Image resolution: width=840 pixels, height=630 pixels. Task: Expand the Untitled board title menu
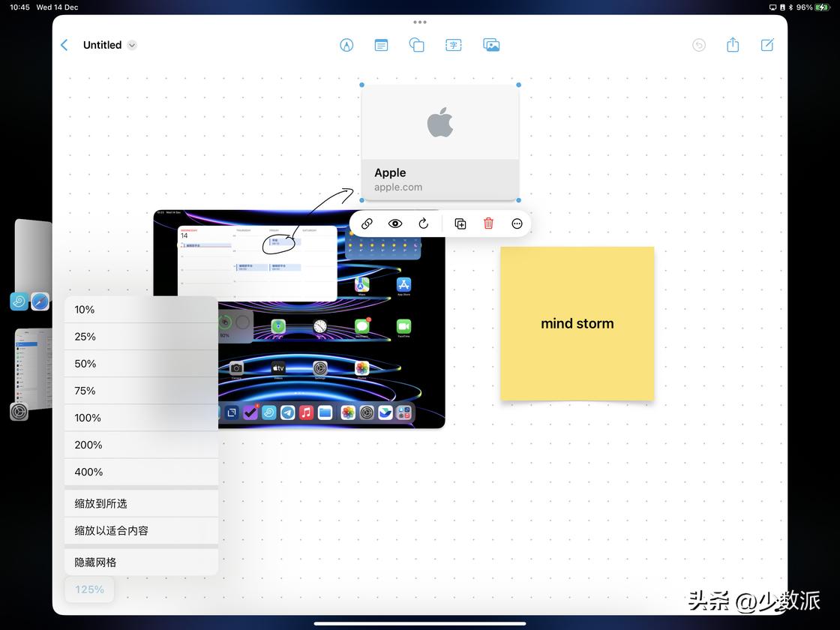coord(132,45)
